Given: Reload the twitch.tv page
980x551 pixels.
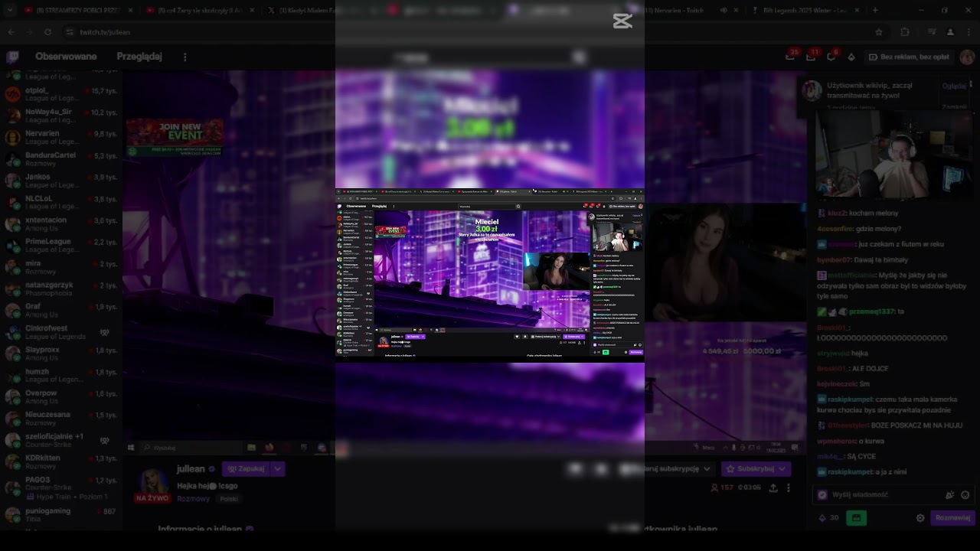Looking at the screenshot, I should (x=48, y=32).
